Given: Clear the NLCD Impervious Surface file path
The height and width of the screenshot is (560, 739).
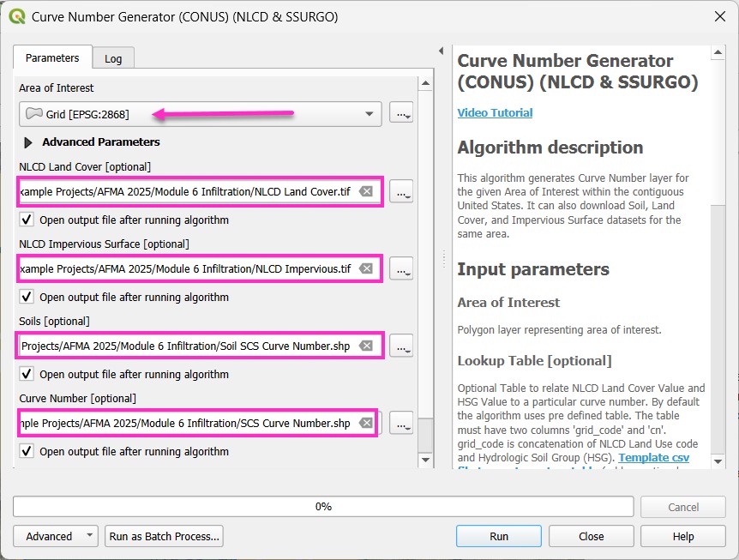Looking at the screenshot, I should pos(366,268).
